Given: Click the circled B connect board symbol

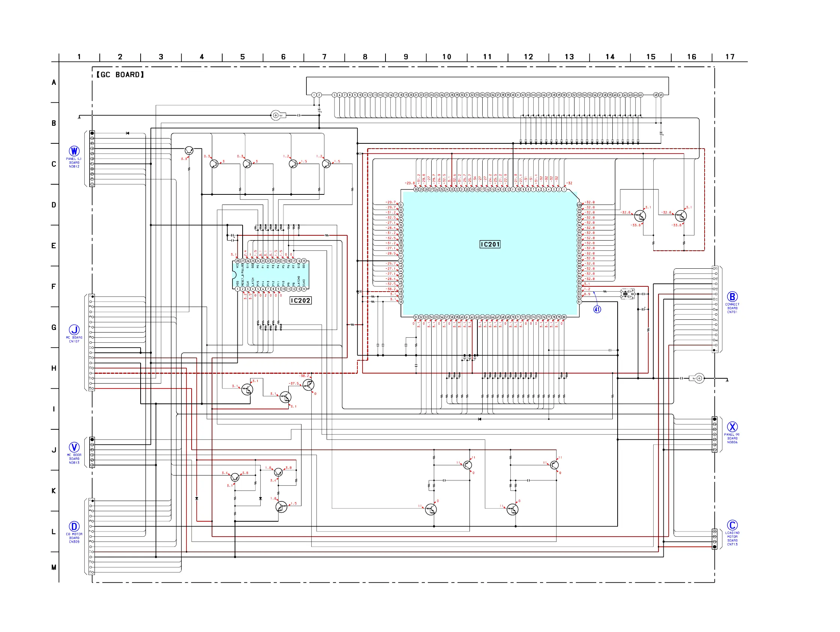Looking at the screenshot, I should [732, 297].
